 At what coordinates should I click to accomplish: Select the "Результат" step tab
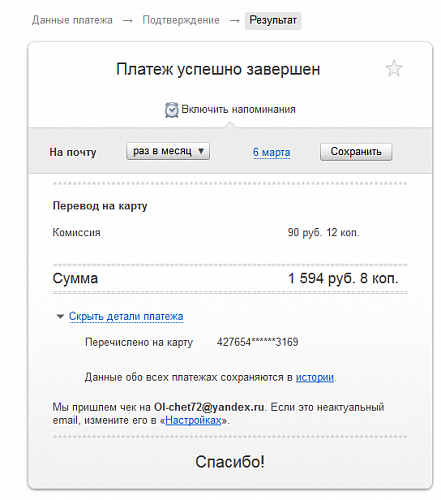point(273,21)
